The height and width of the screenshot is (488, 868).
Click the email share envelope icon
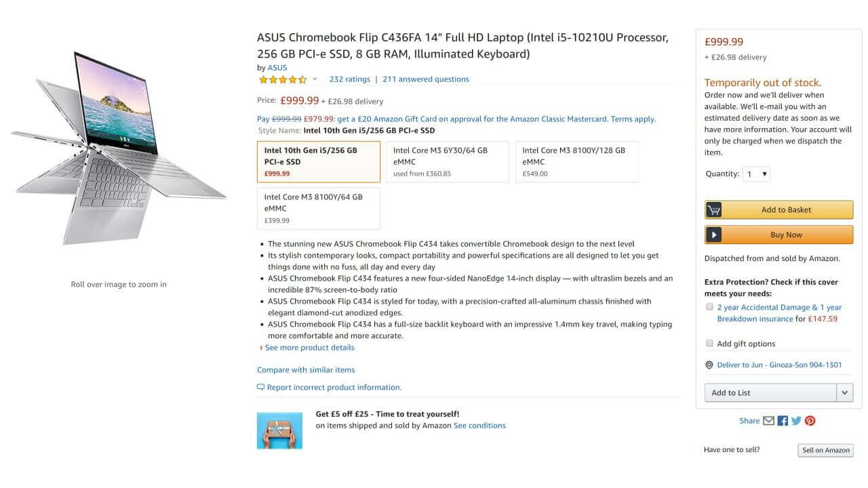click(768, 421)
